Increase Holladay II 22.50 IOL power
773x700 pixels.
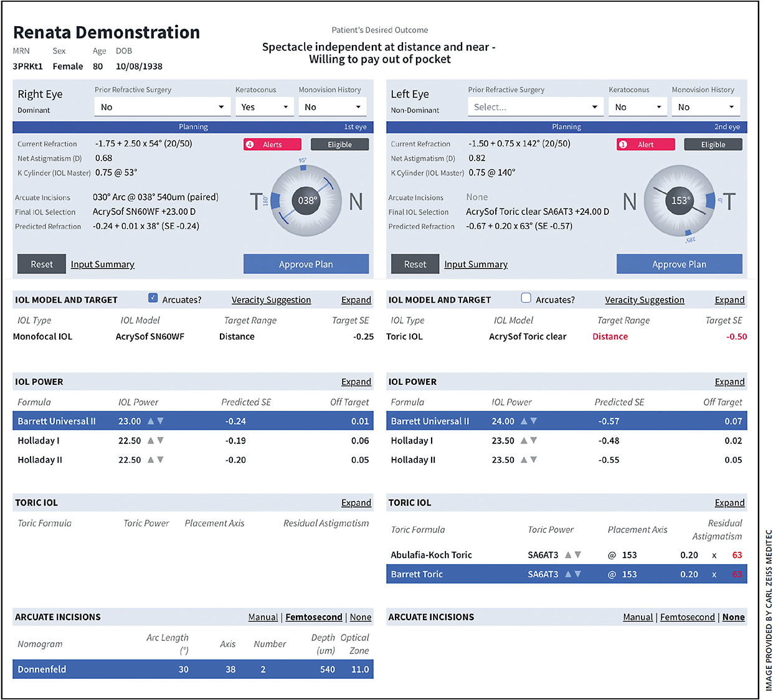coord(151,460)
